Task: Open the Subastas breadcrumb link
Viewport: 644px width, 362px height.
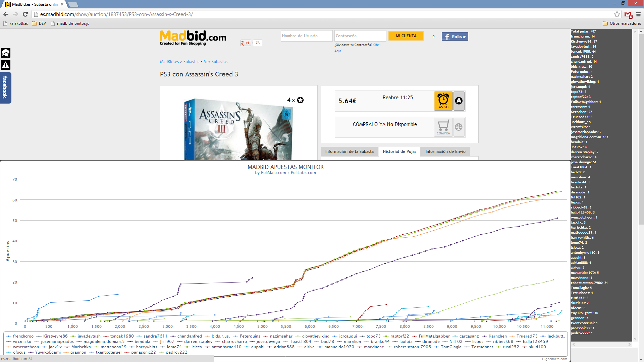Action: [191, 62]
